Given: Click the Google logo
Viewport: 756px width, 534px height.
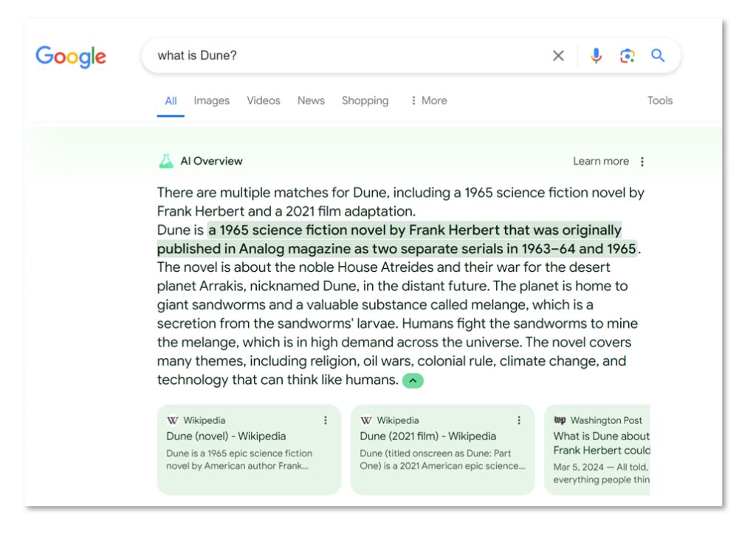Looking at the screenshot, I should click(71, 56).
